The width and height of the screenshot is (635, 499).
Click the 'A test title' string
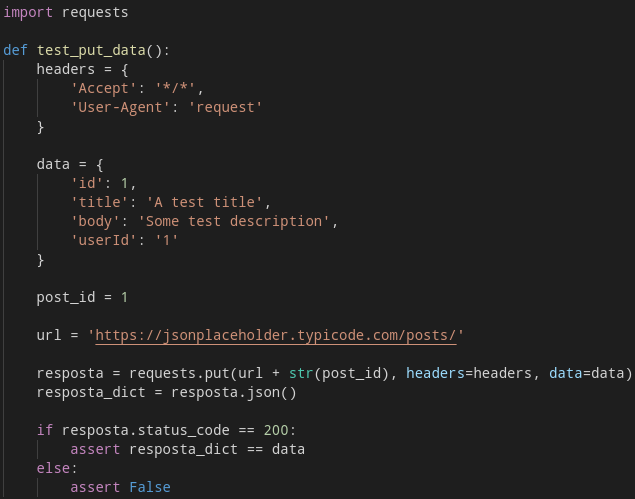[205, 203]
